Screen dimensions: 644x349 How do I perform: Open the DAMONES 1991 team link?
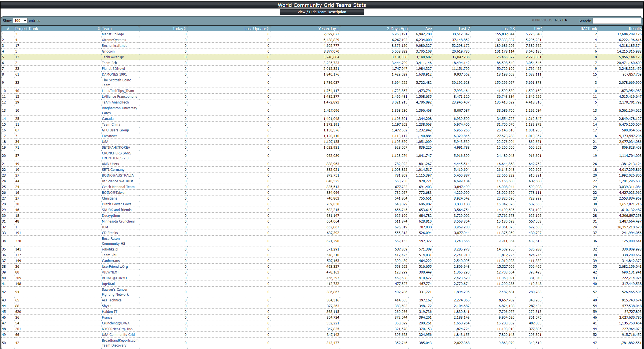pos(114,74)
